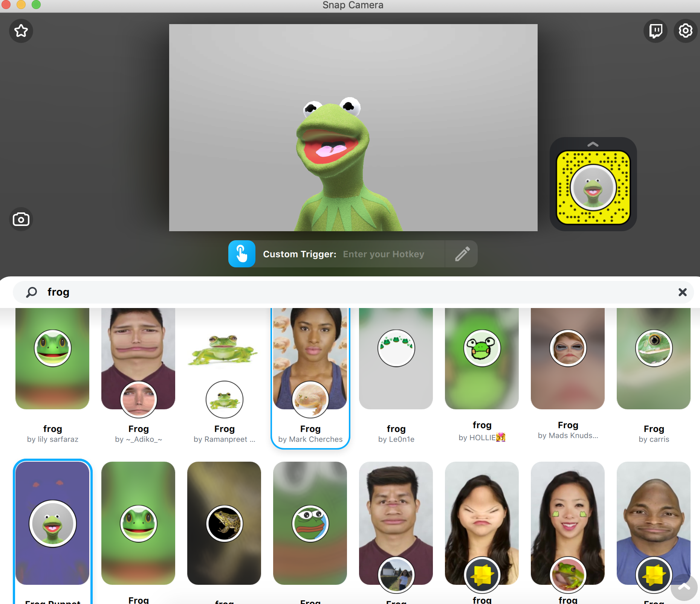The height and width of the screenshot is (604, 700).
Task: Open the settings gear
Action: (686, 31)
